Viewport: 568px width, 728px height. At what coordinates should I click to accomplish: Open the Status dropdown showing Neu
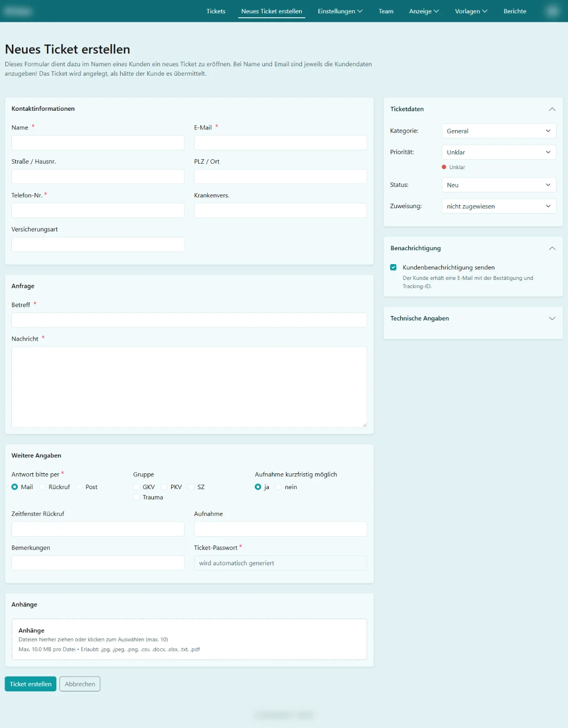click(499, 185)
